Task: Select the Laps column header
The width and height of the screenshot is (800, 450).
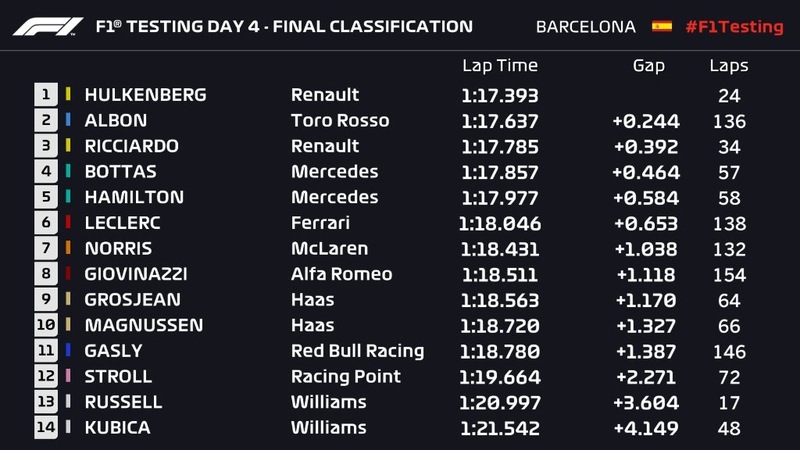Action: 728,66
